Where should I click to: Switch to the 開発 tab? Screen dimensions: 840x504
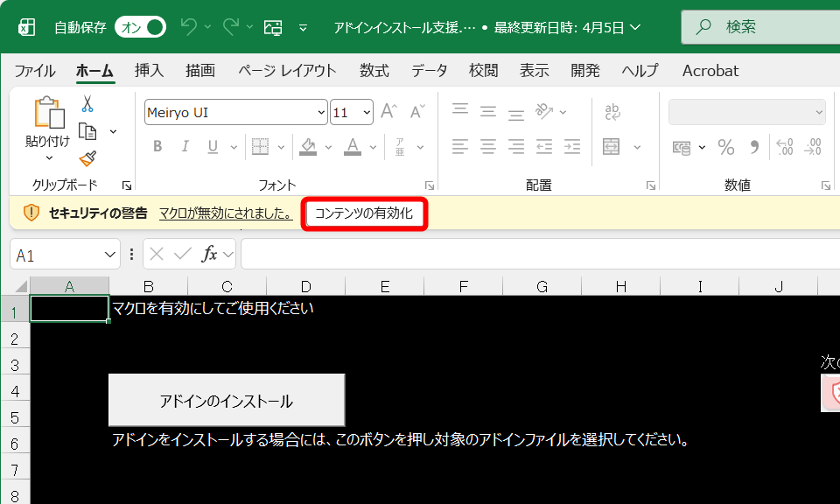[x=585, y=71]
